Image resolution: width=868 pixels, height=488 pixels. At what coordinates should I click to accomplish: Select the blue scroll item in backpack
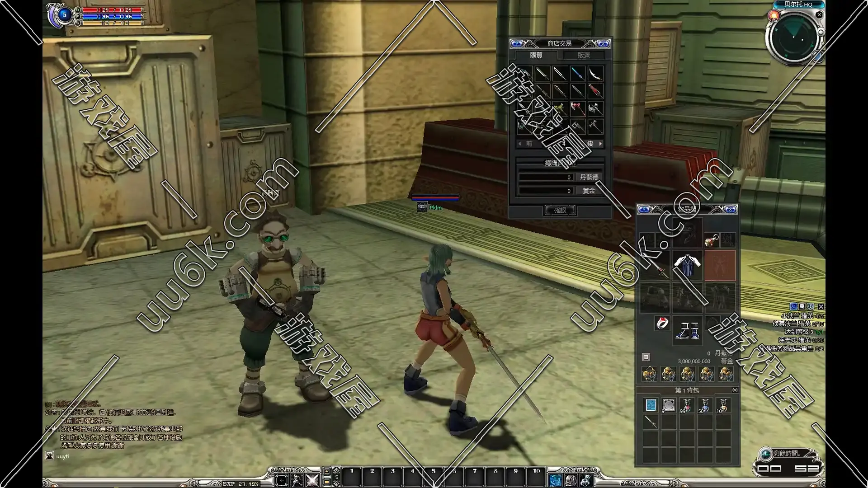(651, 405)
